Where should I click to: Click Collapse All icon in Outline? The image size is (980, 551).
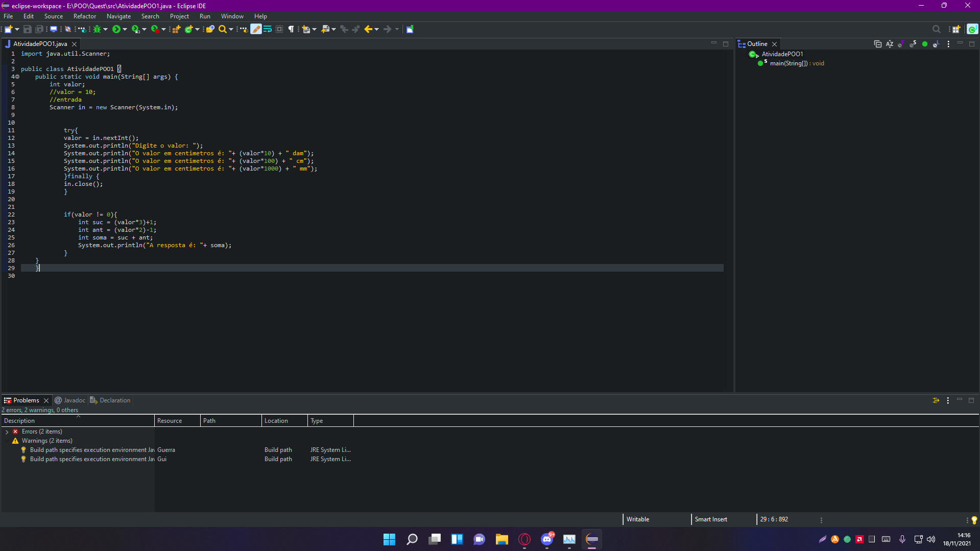877,44
